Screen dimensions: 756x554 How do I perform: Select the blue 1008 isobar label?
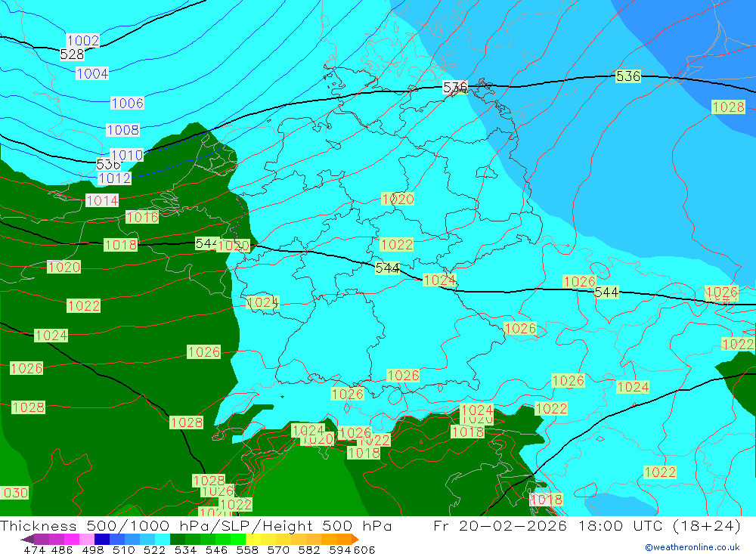click(123, 130)
